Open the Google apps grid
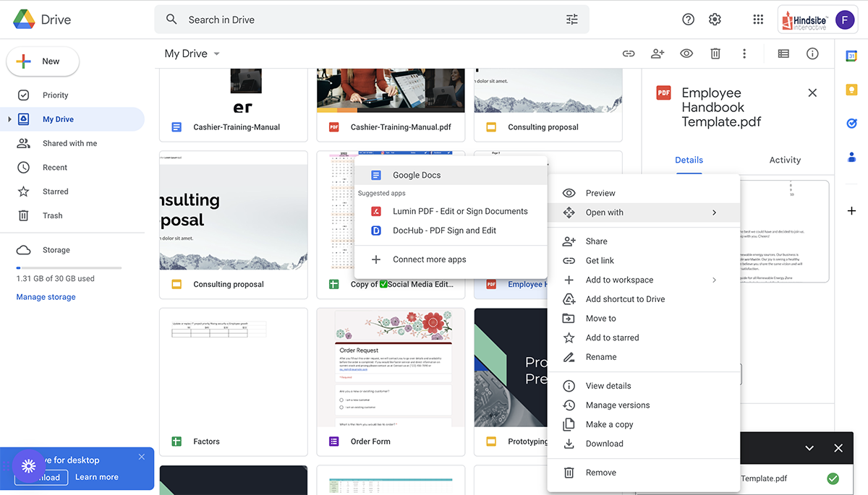Image resolution: width=868 pixels, height=495 pixels. click(x=758, y=20)
